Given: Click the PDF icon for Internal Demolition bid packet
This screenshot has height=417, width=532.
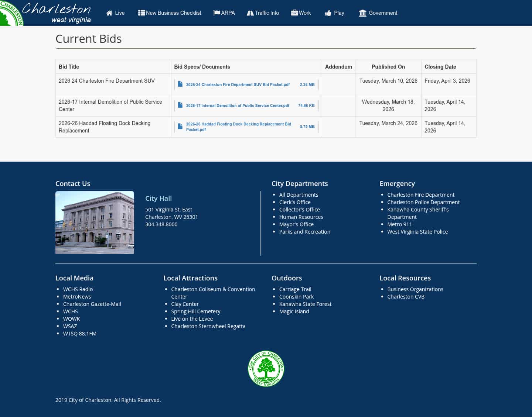Looking at the screenshot, I should 180,105.
